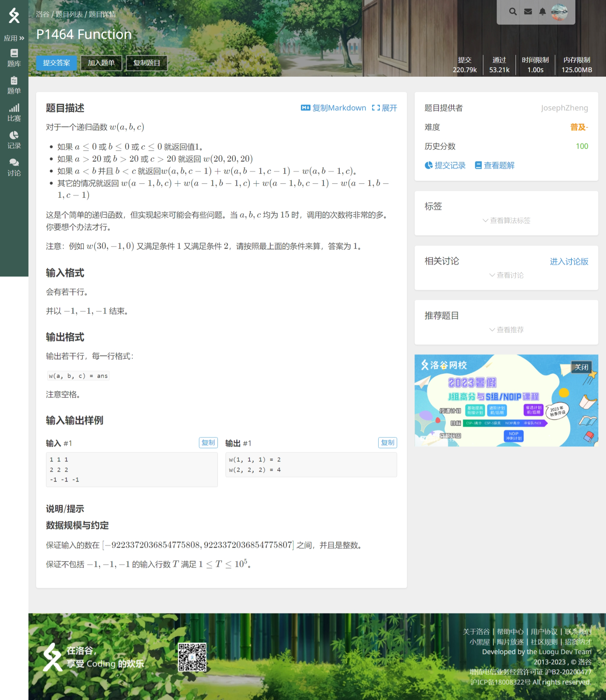
Task: Click 陶片放逐 in footer
Action: coord(510,642)
